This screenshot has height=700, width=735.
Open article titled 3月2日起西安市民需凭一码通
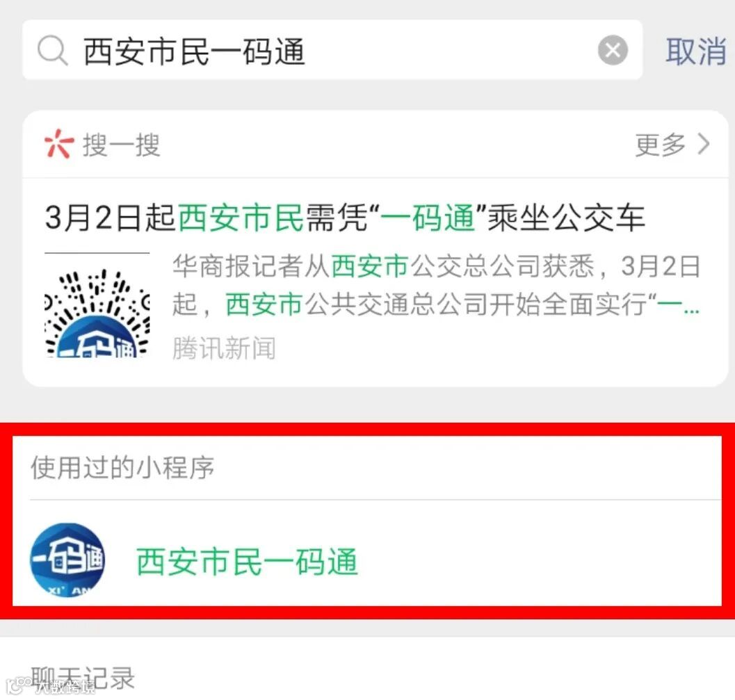[x=345, y=218]
